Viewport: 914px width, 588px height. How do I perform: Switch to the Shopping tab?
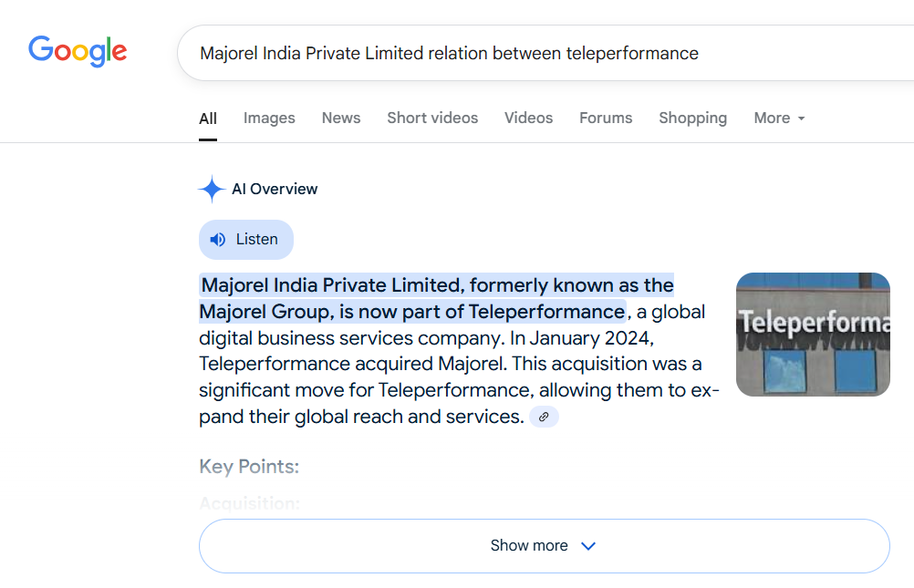tap(692, 119)
